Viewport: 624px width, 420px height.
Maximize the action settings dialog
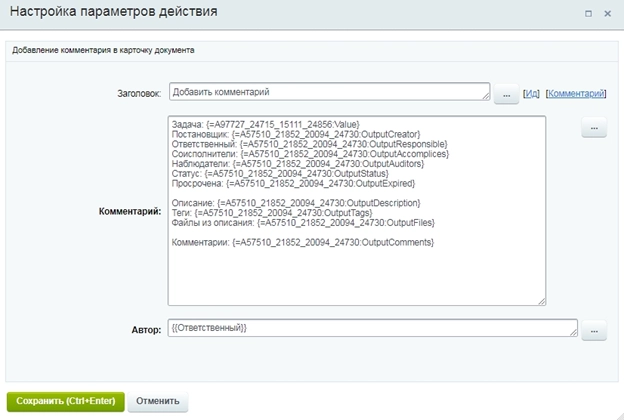click(588, 14)
